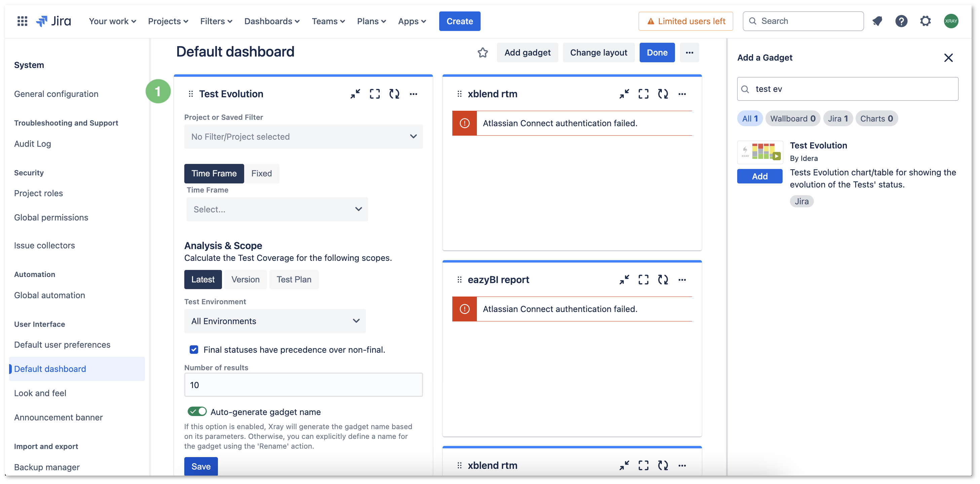
Task: Select the Test Plan scope
Action: click(x=294, y=279)
